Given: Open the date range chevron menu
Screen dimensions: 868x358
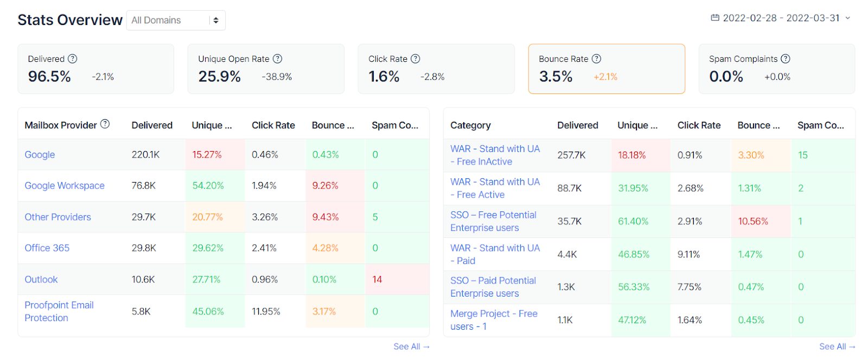Looking at the screenshot, I should pos(848,17).
